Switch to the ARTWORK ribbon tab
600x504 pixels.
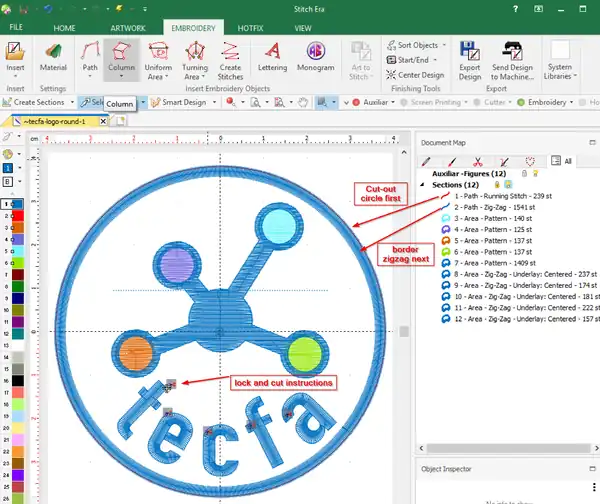click(x=128, y=27)
